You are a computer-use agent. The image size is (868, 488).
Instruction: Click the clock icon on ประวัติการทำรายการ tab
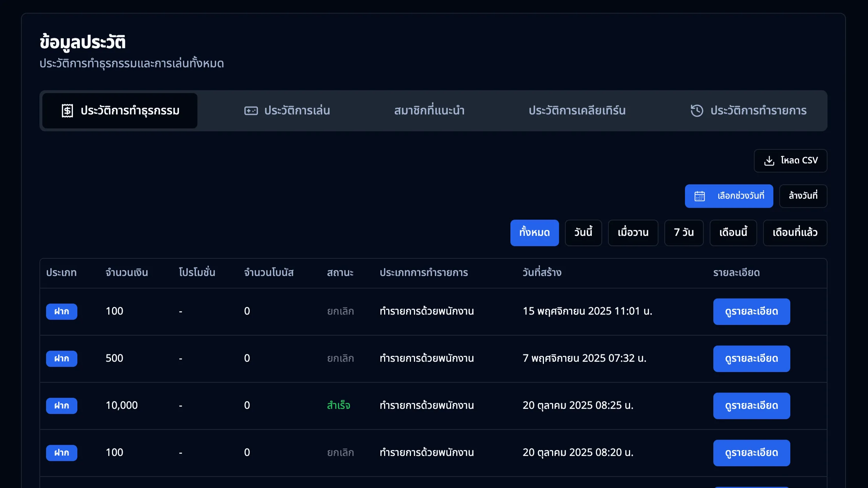click(697, 111)
